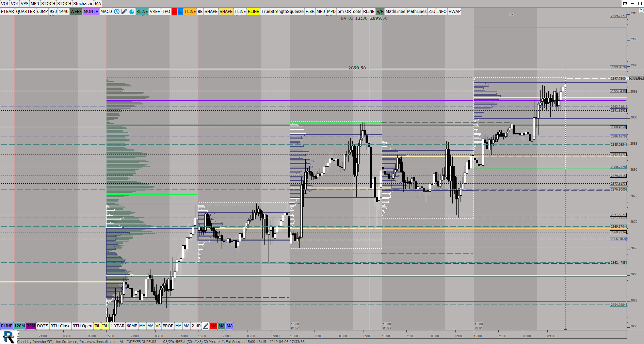
Task: Click the ZIG toolbar button
Action: click(432, 12)
